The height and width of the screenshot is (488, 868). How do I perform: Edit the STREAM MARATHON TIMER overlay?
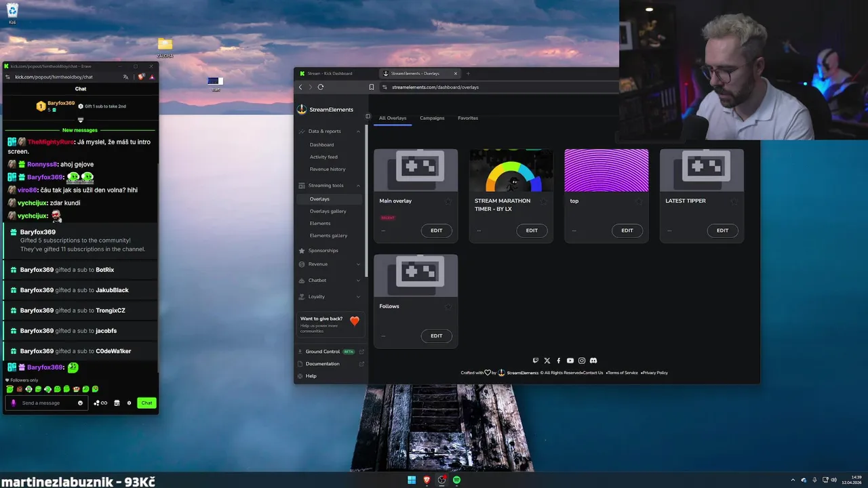pyautogui.click(x=532, y=230)
